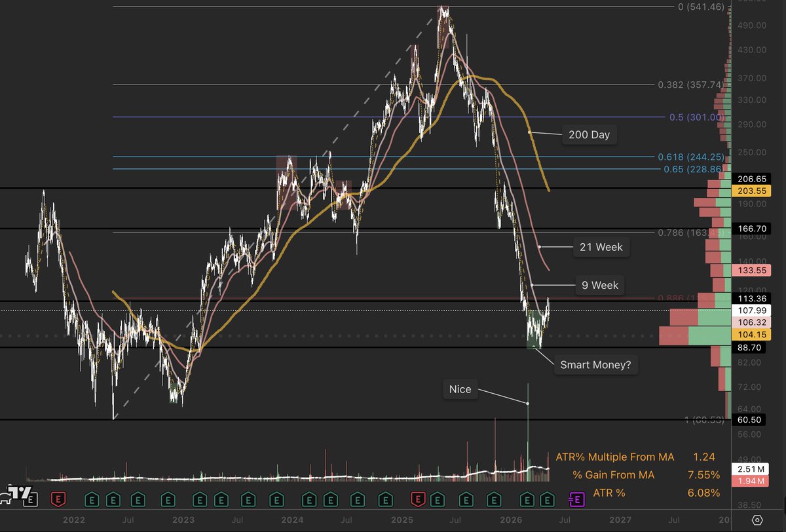The image size is (786, 532).
Task: Select Fibonacci level label '0.5 (301.00)'
Action: (x=696, y=117)
